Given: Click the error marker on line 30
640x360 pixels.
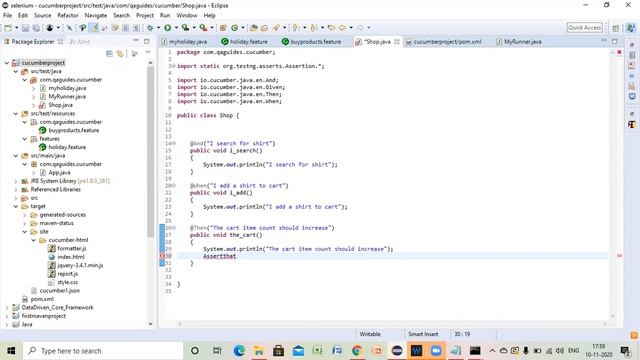Looking at the screenshot, I should (x=162, y=256).
